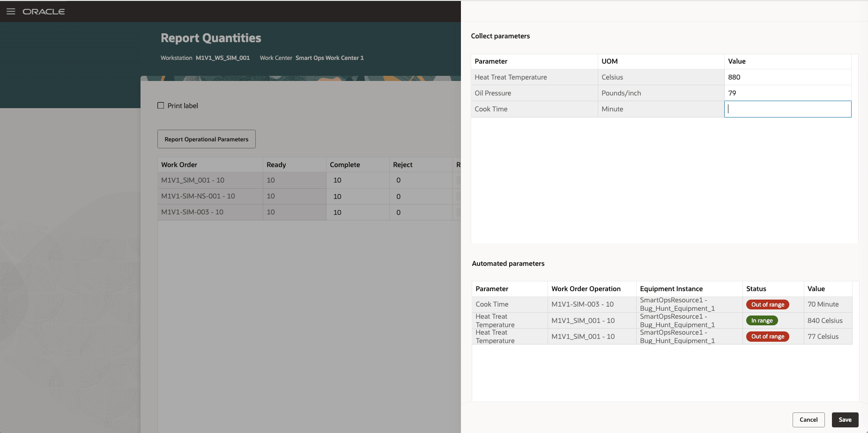Click the Celsius UOM cell

(x=661, y=77)
